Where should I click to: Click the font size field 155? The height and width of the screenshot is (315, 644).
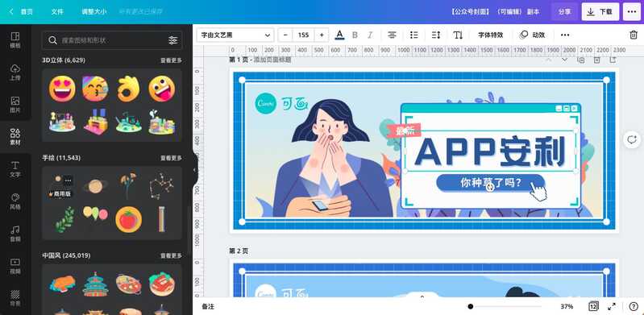304,35
